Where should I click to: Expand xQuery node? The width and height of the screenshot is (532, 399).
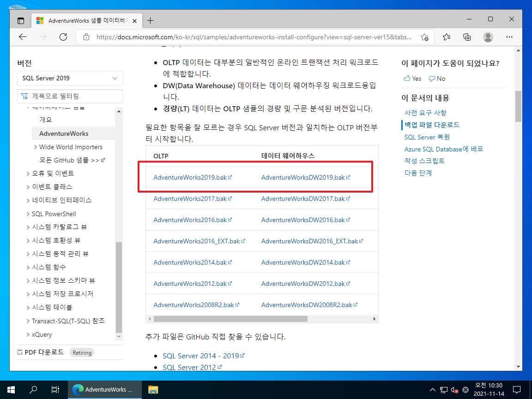28,334
